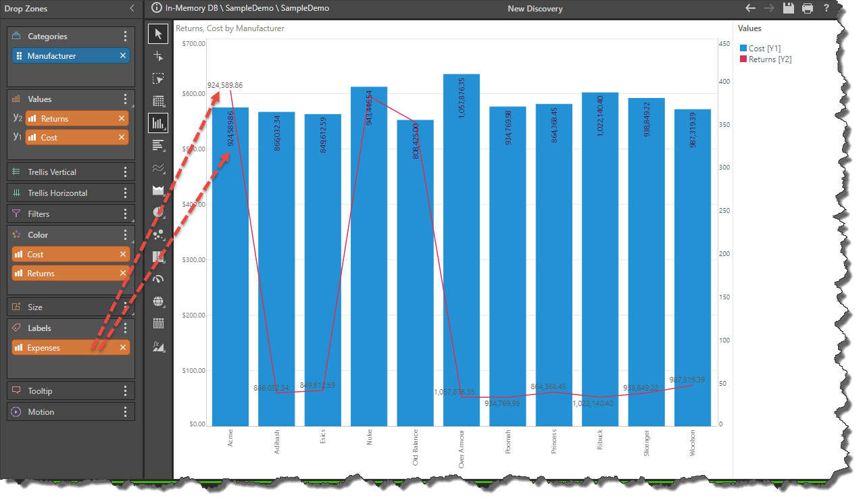The width and height of the screenshot is (865, 504).
Task: Select the Returns chip in Values
Action: tap(77, 118)
